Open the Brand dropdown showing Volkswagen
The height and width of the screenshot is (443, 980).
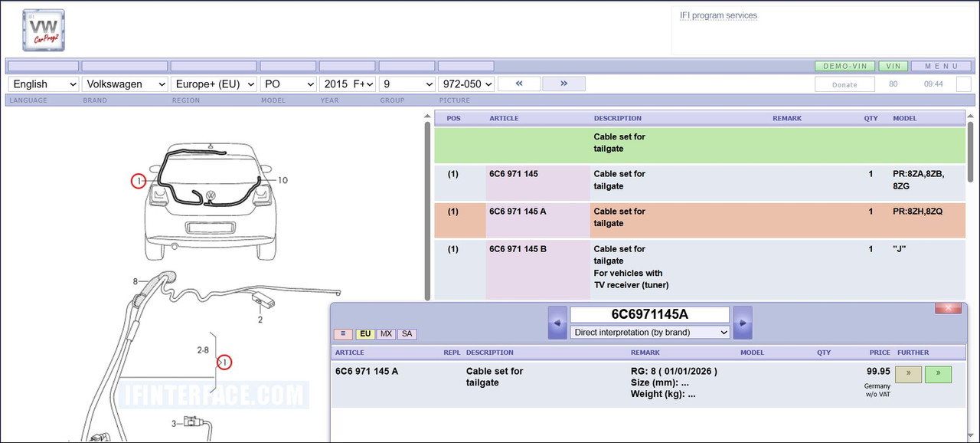(126, 84)
